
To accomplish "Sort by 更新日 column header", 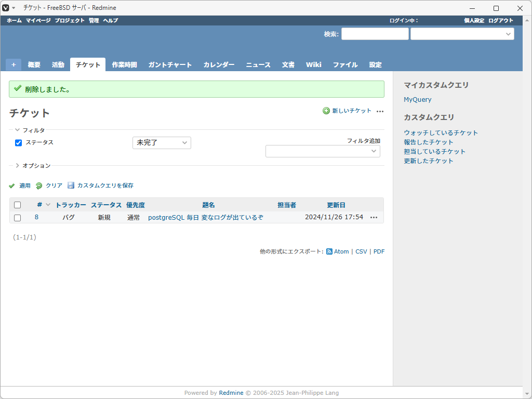I will pyautogui.click(x=336, y=205).
